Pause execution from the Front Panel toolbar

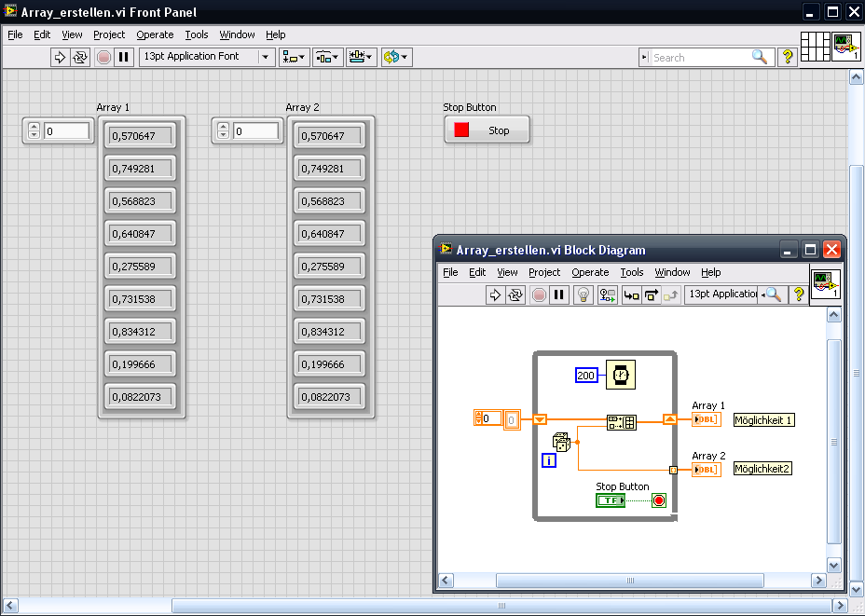pyautogui.click(x=123, y=57)
